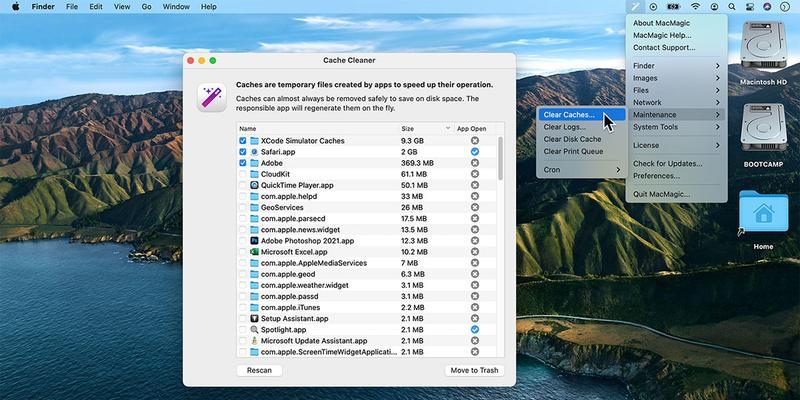Click the GeoServices folder icon

254,207
